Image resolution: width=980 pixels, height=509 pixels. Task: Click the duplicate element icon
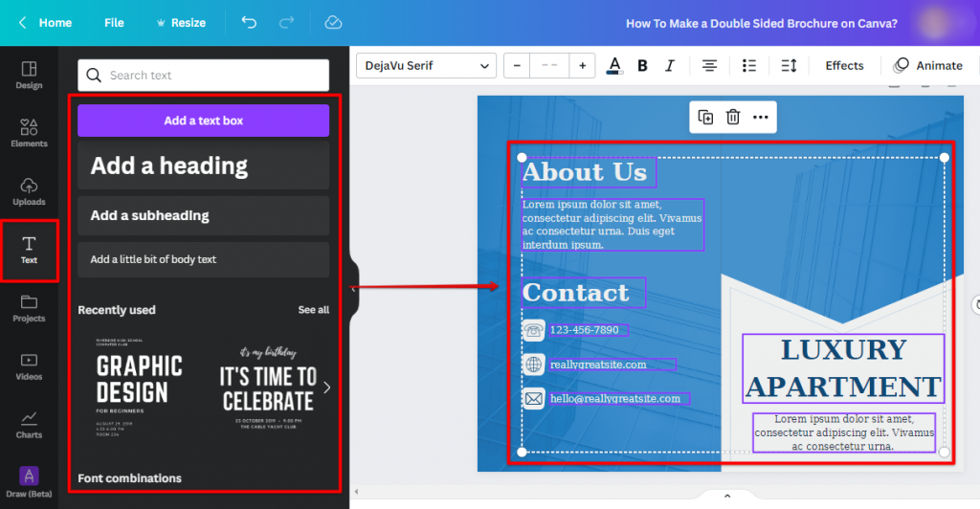point(705,117)
